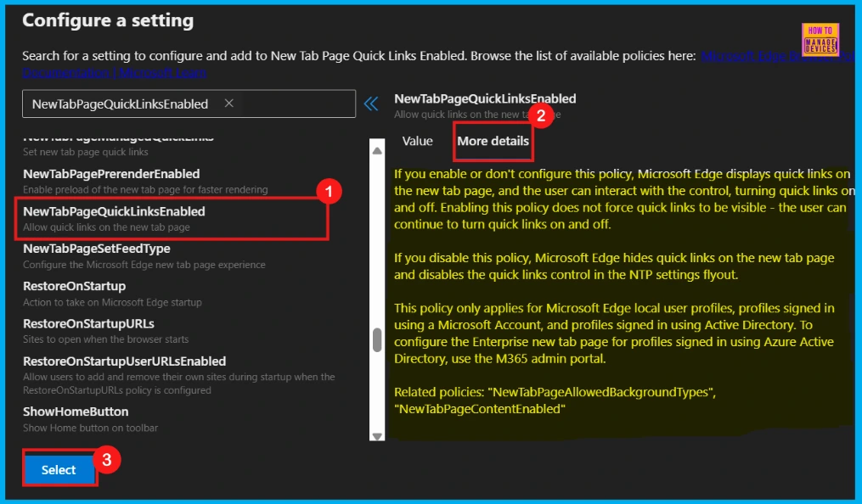Click the NewTabPageQuickLinksEnabled details heading
Viewport: 862px width, 504px height.
pyautogui.click(x=485, y=98)
